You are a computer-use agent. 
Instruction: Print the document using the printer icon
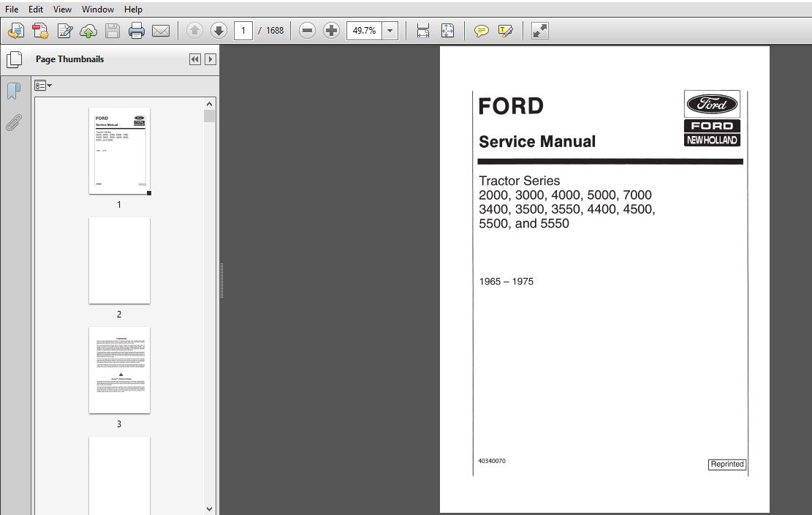[136, 31]
